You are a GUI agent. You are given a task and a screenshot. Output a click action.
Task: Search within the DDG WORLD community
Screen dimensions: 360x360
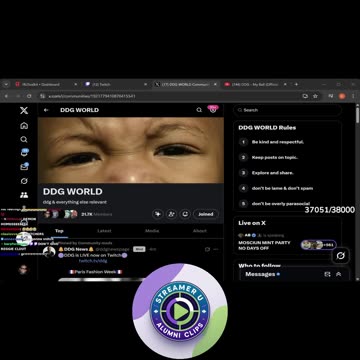point(199,110)
